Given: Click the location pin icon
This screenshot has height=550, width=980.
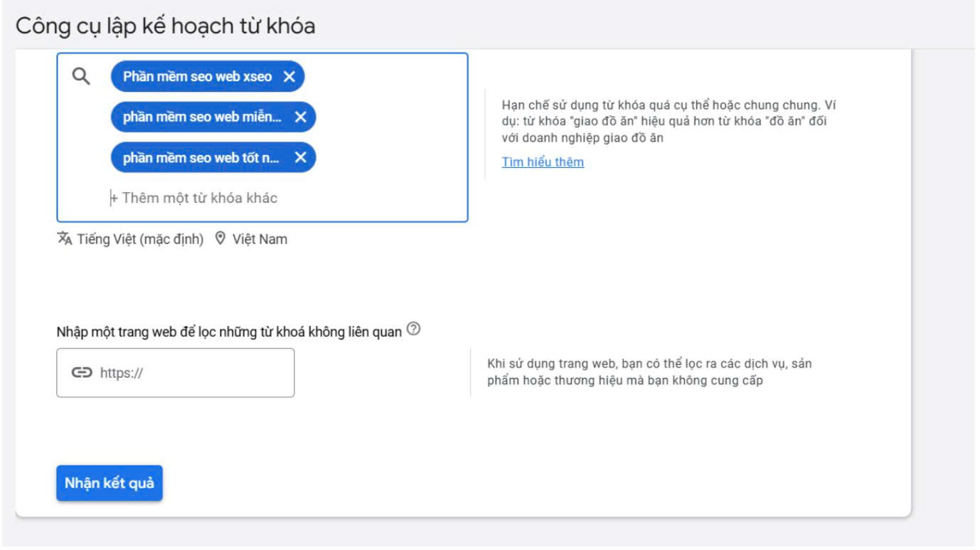Looking at the screenshot, I should (x=220, y=239).
